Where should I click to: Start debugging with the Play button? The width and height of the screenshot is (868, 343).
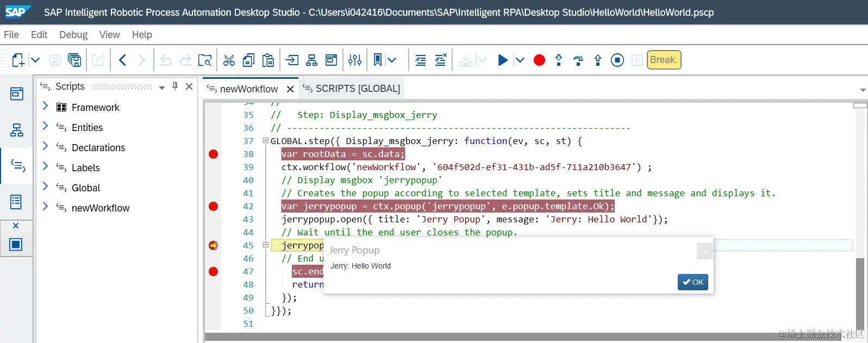coord(503,60)
